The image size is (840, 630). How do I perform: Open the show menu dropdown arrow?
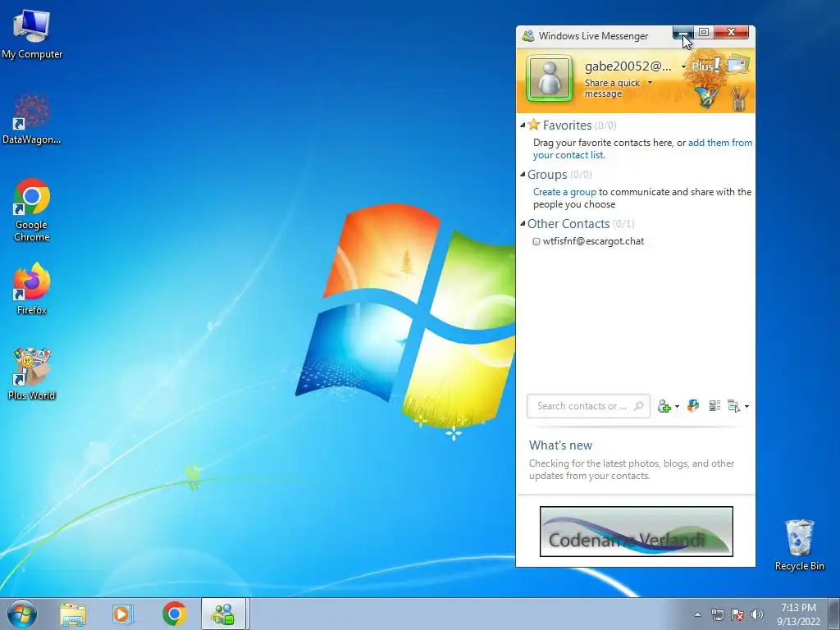click(x=746, y=407)
